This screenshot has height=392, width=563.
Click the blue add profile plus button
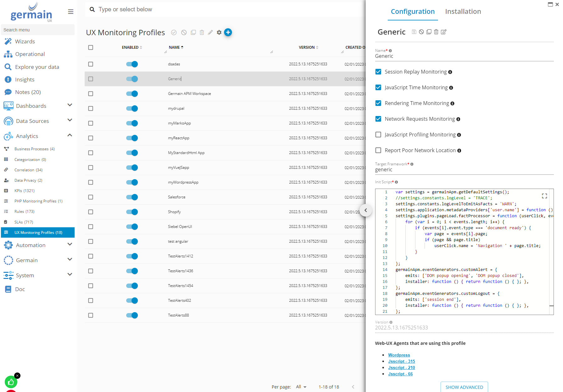tap(228, 32)
